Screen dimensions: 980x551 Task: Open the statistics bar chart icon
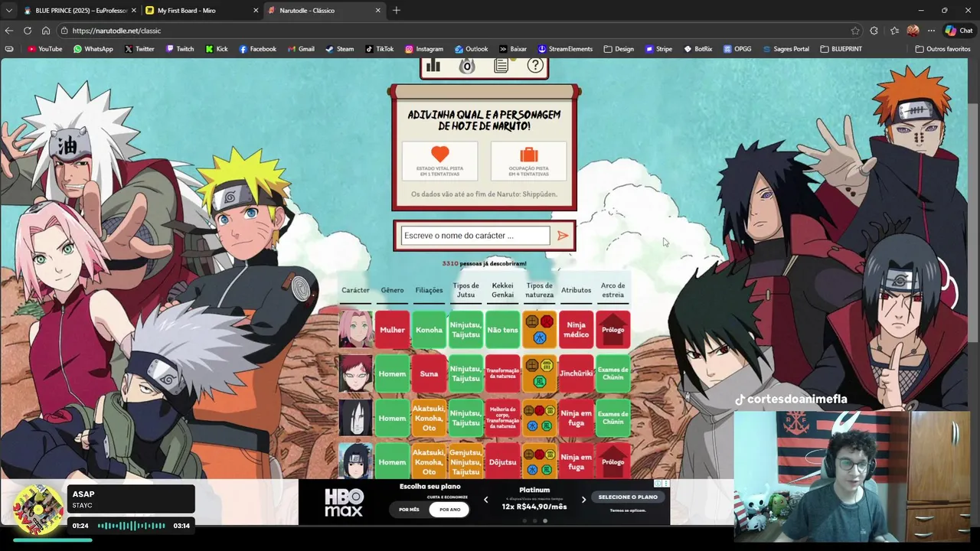433,66
